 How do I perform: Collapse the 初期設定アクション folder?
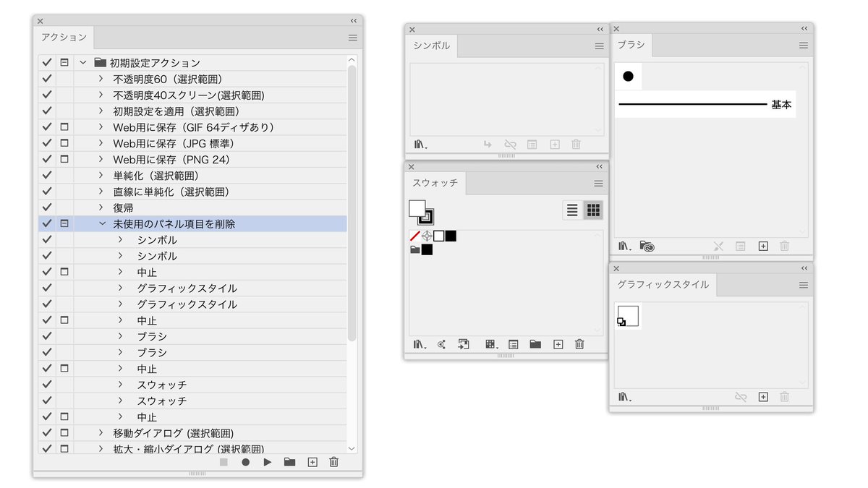coord(82,63)
